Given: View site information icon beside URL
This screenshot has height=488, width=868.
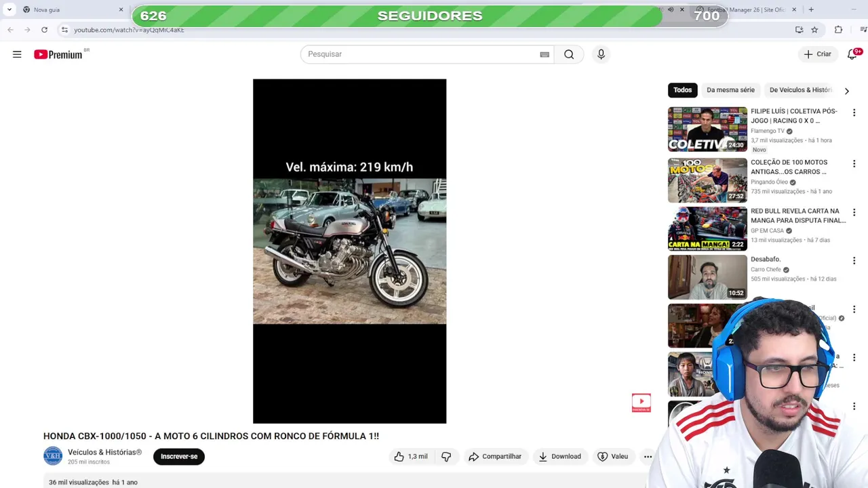Looking at the screenshot, I should pos(64,30).
